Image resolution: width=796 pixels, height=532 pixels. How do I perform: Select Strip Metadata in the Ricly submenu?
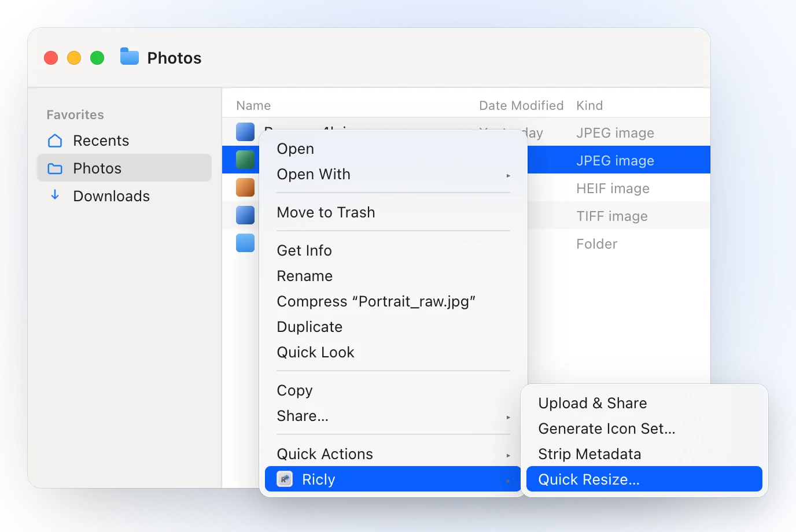(x=644, y=454)
